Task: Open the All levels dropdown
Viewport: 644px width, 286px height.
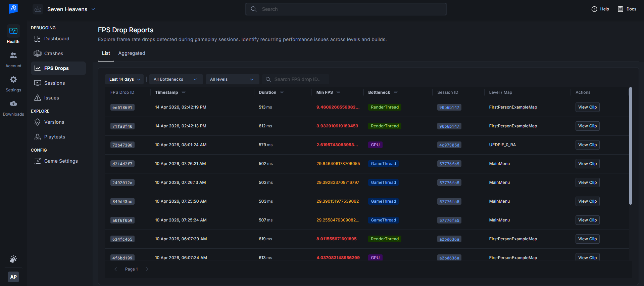Action: click(x=232, y=79)
